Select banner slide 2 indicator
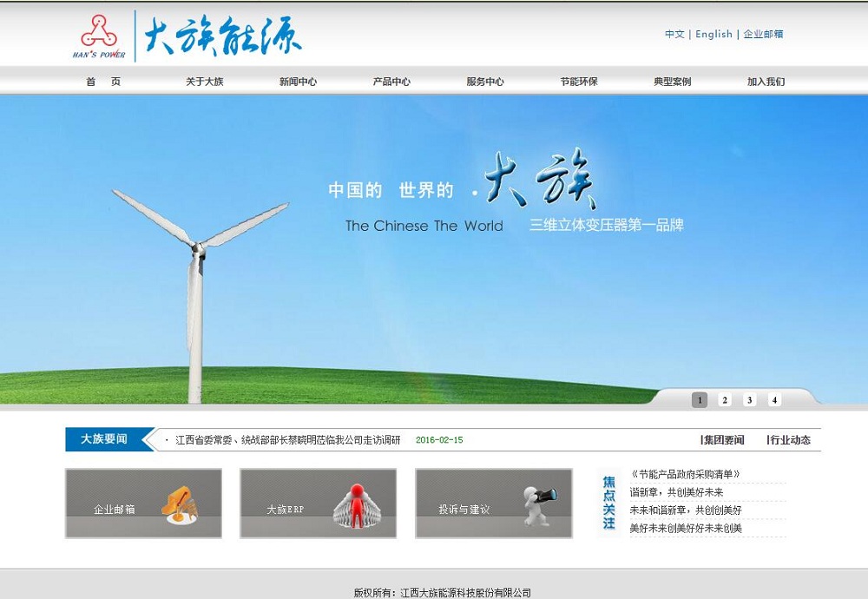868x599 pixels. [725, 399]
